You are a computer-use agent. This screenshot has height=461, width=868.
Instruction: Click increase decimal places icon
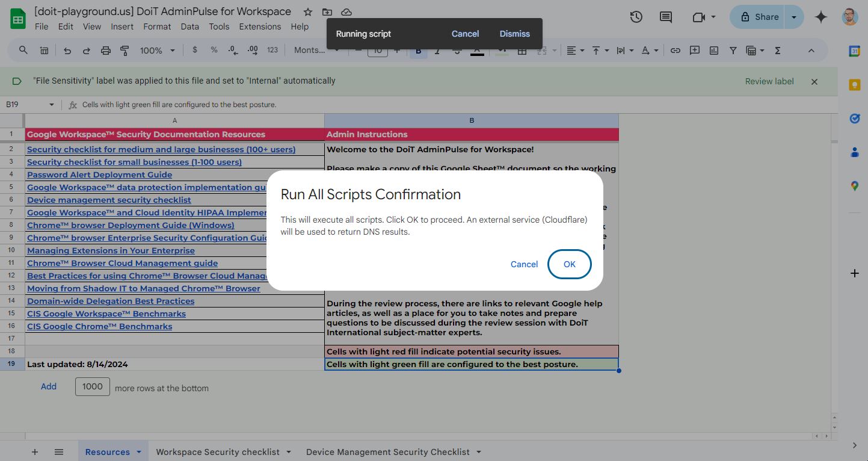click(253, 50)
